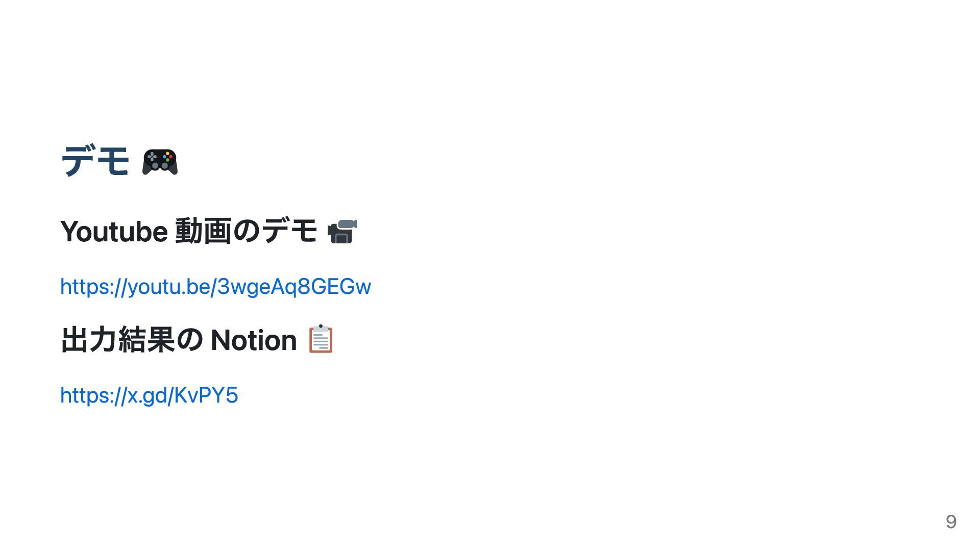Click the video camera emoji
The image size is (980, 551).
(x=341, y=231)
